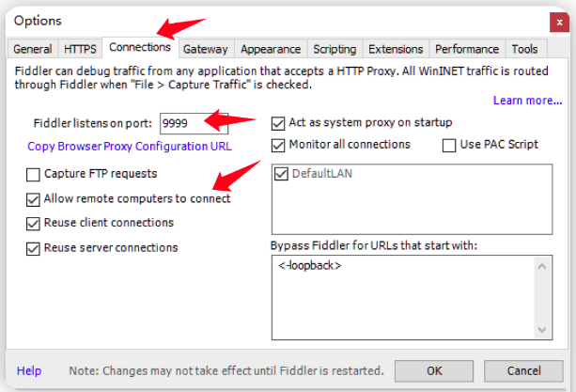The height and width of the screenshot is (392, 576).
Task: Open the Learn more link
Action: tap(527, 101)
